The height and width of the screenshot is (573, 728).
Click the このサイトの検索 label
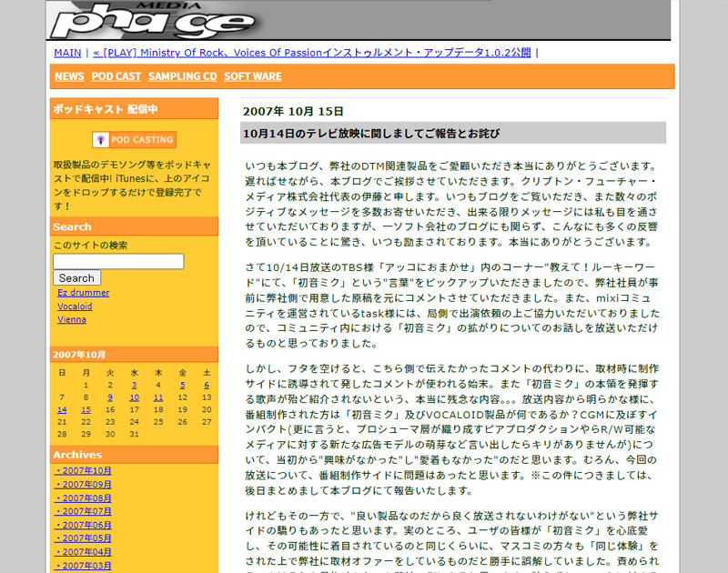tap(90, 246)
